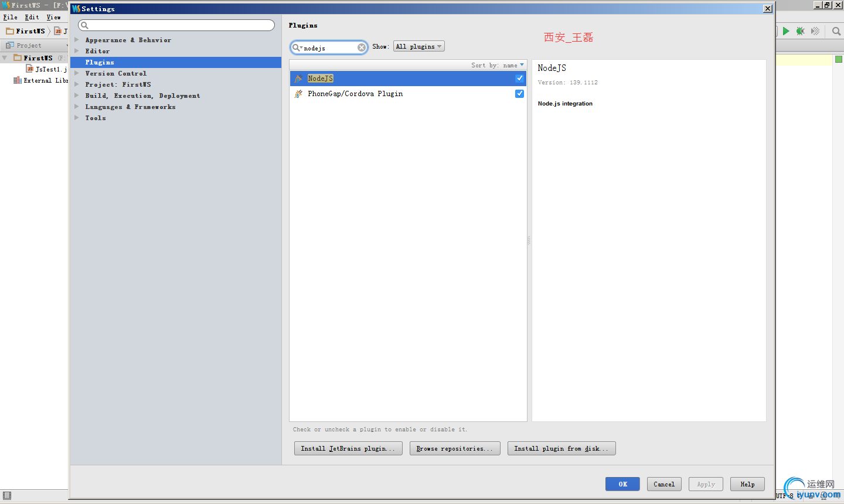Expand Version Control settings
The image size is (844, 504).
pos(76,73)
